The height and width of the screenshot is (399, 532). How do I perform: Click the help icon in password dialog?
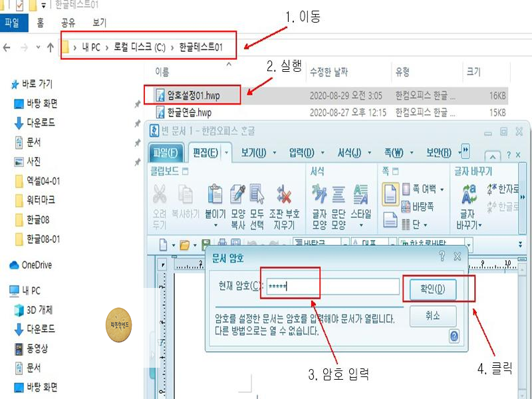coord(454,336)
